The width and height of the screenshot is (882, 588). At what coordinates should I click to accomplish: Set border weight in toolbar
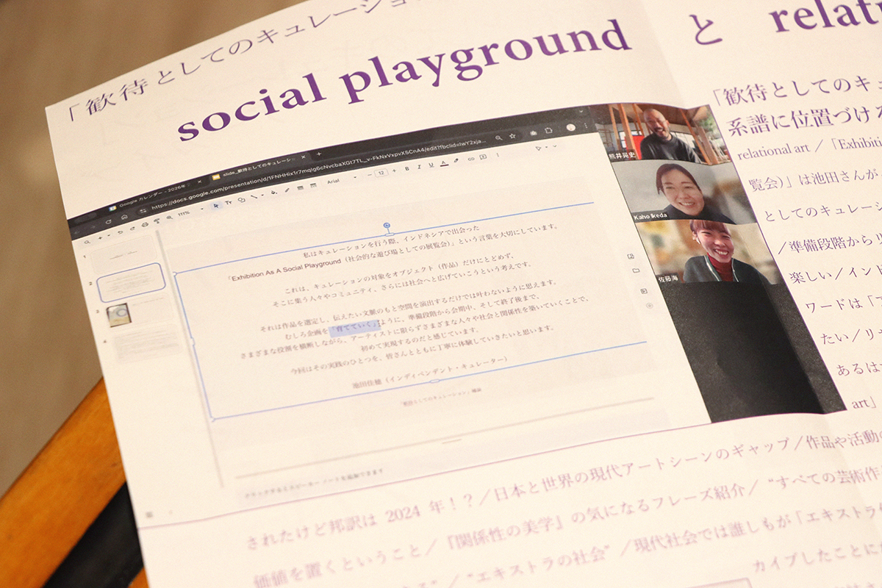[300, 187]
